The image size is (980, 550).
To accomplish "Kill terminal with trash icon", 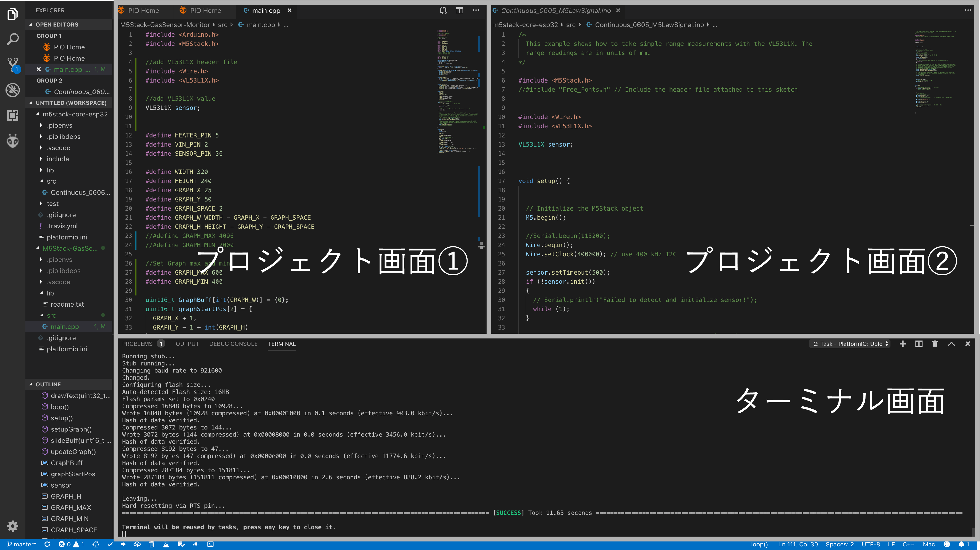I will pyautogui.click(x=935, y=344).
